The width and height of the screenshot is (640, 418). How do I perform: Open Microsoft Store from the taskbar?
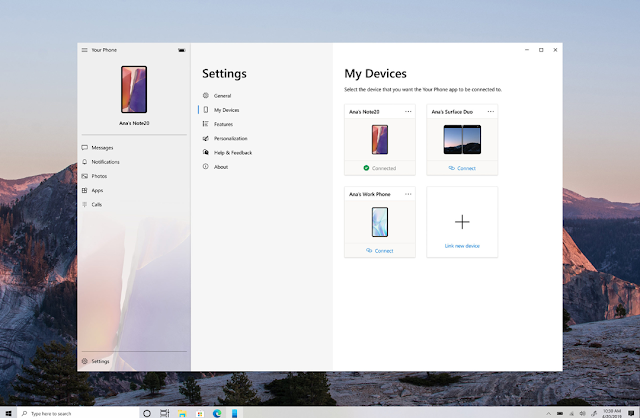click(x=200, y=414)
